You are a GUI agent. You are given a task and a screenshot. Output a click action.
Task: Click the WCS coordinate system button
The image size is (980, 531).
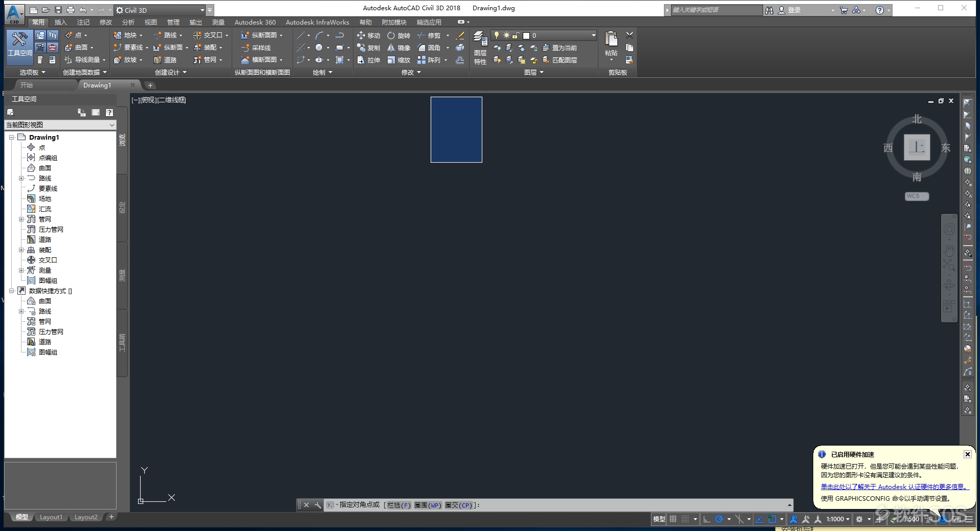point(916,196)
